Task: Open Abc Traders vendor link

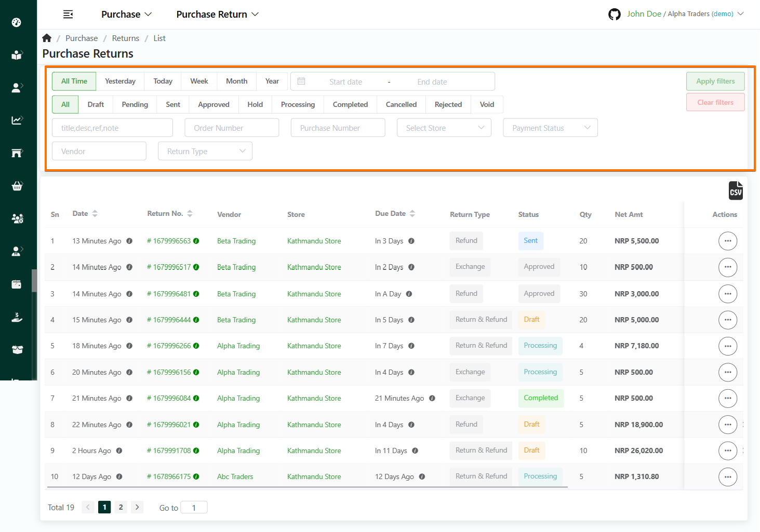Action: [235, 476]
